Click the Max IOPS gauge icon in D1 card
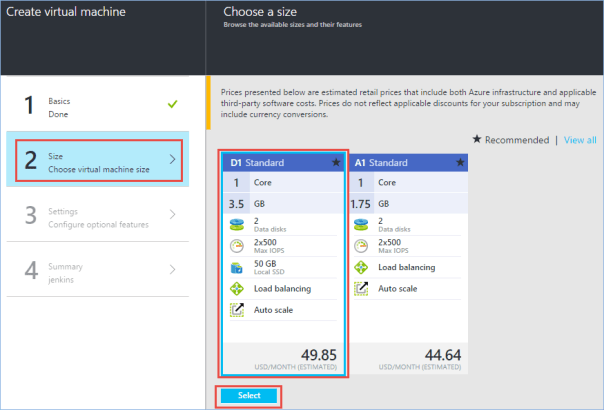604x410 pixels. pos(235,245)
